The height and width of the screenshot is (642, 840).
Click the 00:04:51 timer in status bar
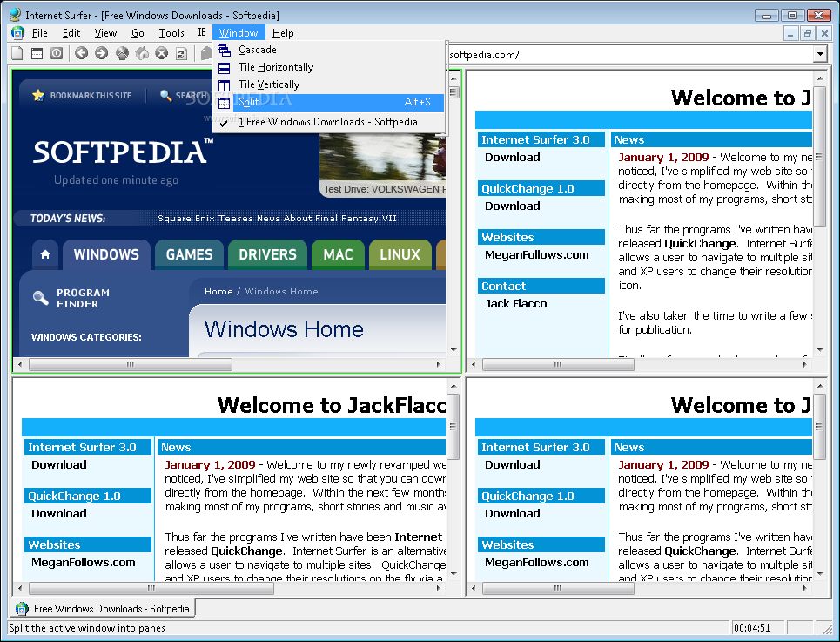coord(751,628)
